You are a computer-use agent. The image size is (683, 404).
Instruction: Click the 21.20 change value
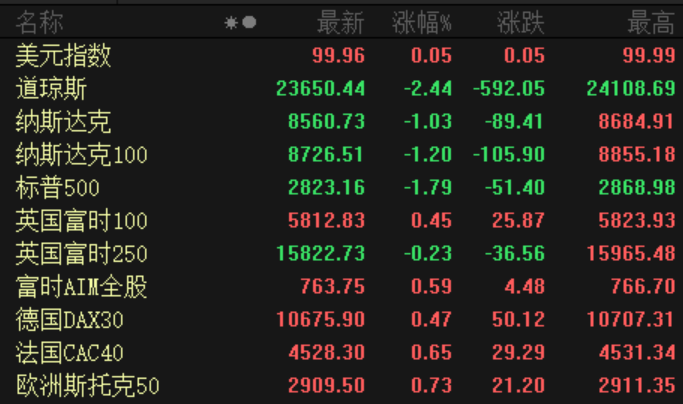coord(518,386)
